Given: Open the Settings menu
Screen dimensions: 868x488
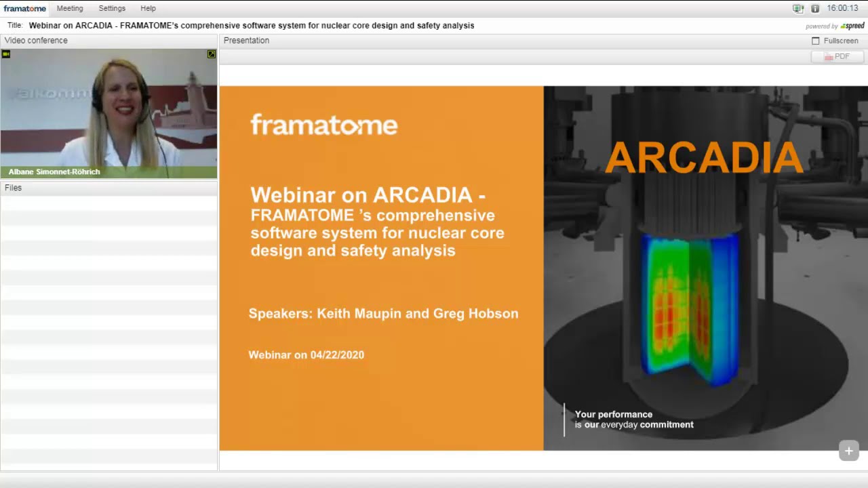Looking at the screenshot, I should point(112,8).
